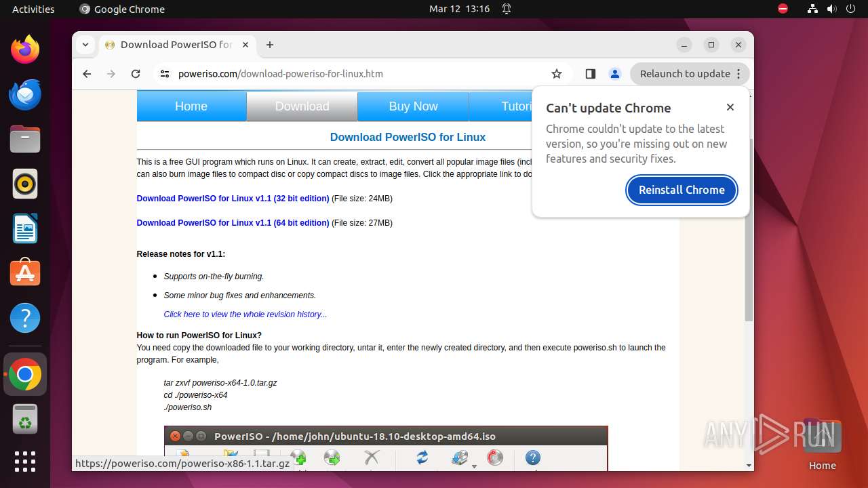The image size is (868, 488).
Task: Click the PowerISO screenshot title bar image
Action: (x=386, y=436)
